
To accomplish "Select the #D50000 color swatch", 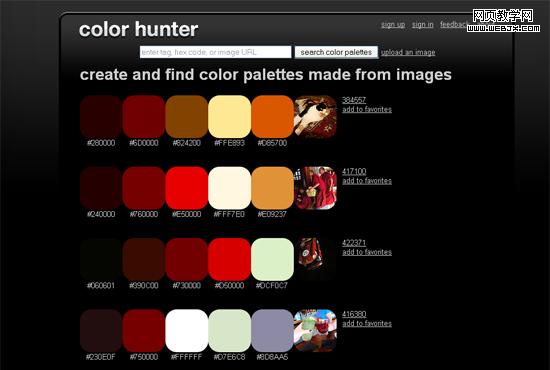I will (229, 260).
